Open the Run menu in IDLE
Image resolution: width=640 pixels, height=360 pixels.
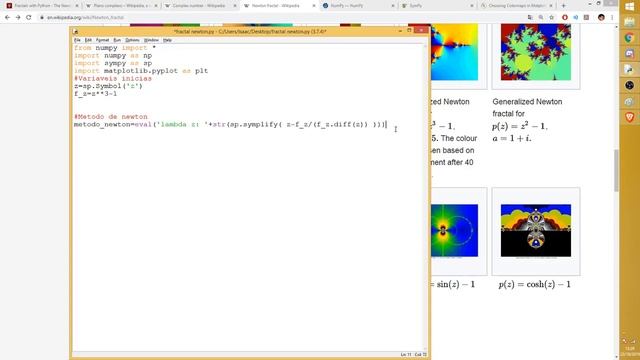[x=117, y=40]
